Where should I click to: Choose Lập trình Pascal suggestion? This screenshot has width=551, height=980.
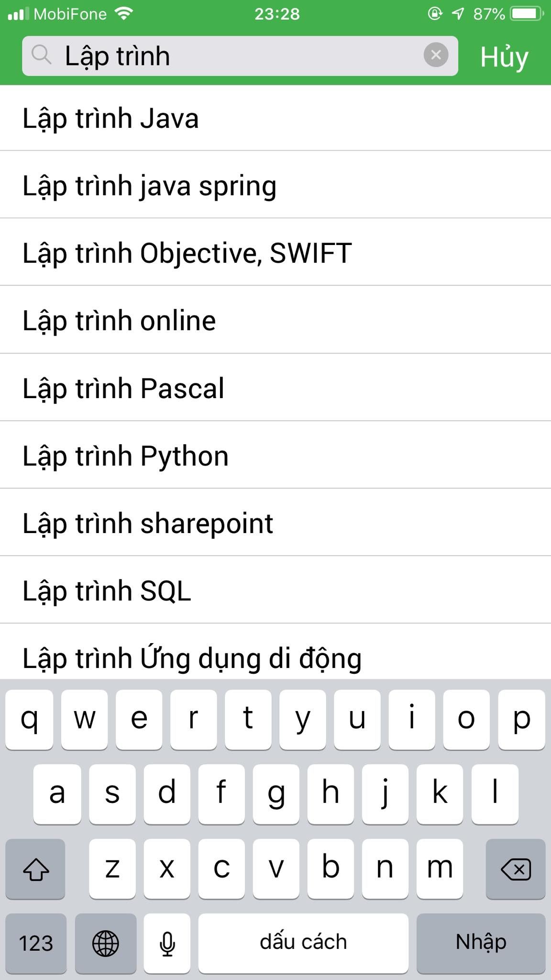tap(123, 388)
